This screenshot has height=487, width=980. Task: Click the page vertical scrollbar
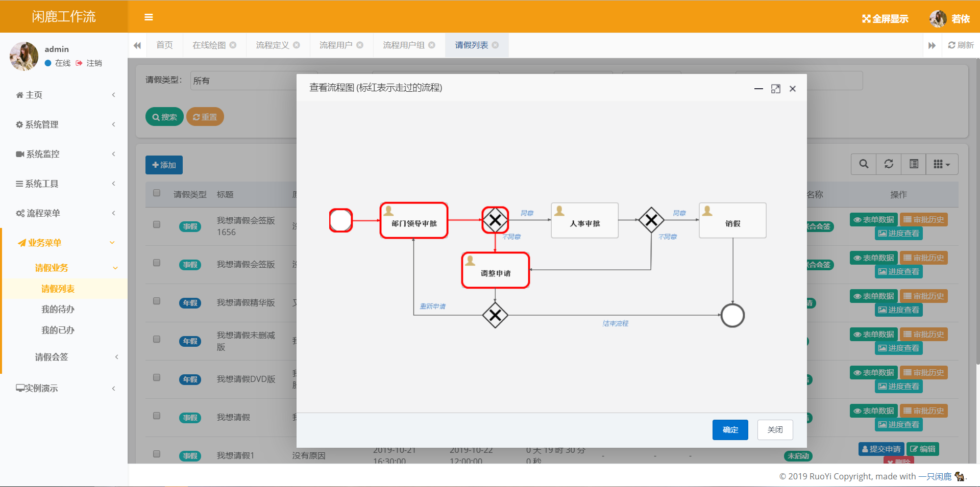977,212
